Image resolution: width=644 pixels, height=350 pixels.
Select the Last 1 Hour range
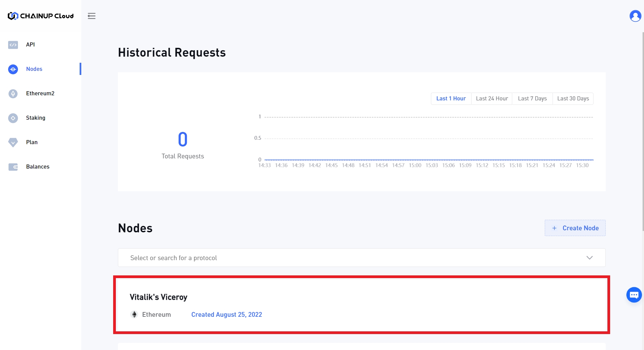(451, 99)
